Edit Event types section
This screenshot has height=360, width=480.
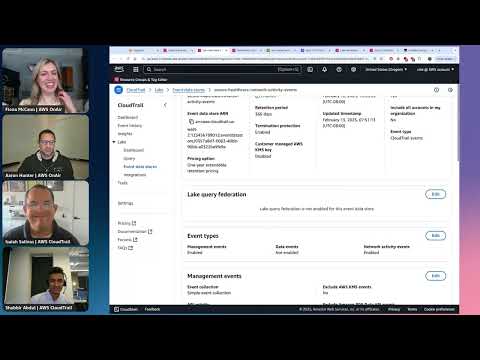[x=435, y=236]
